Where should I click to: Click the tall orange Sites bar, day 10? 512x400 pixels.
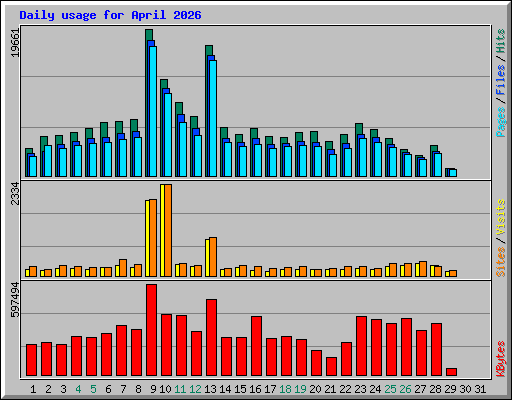click(168, 230)
